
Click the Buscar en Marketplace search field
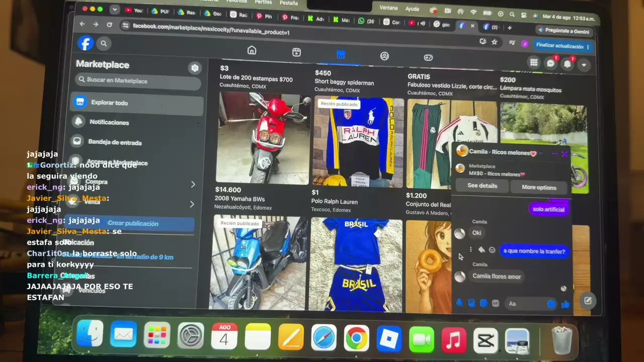click(138, 80)
